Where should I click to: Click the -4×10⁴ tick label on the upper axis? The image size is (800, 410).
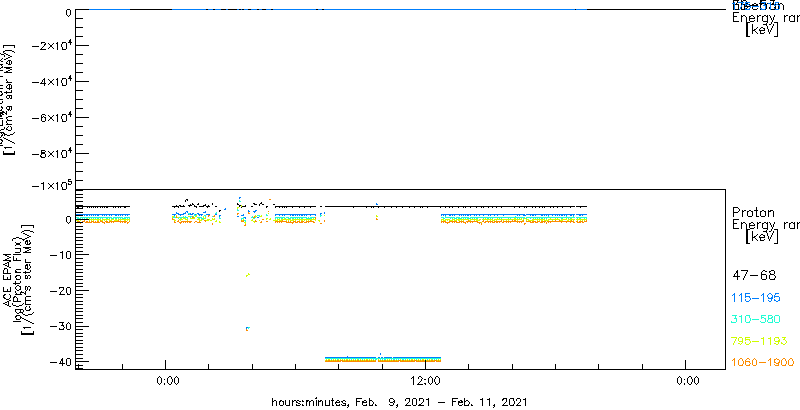51,82
